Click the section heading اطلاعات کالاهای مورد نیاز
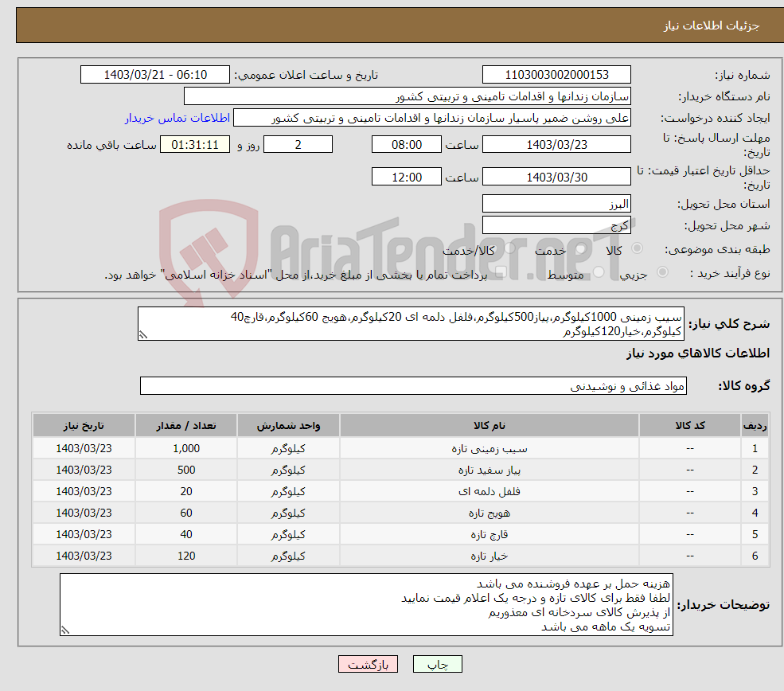Screen dimensions: 784x691 [x=698, y=353]
